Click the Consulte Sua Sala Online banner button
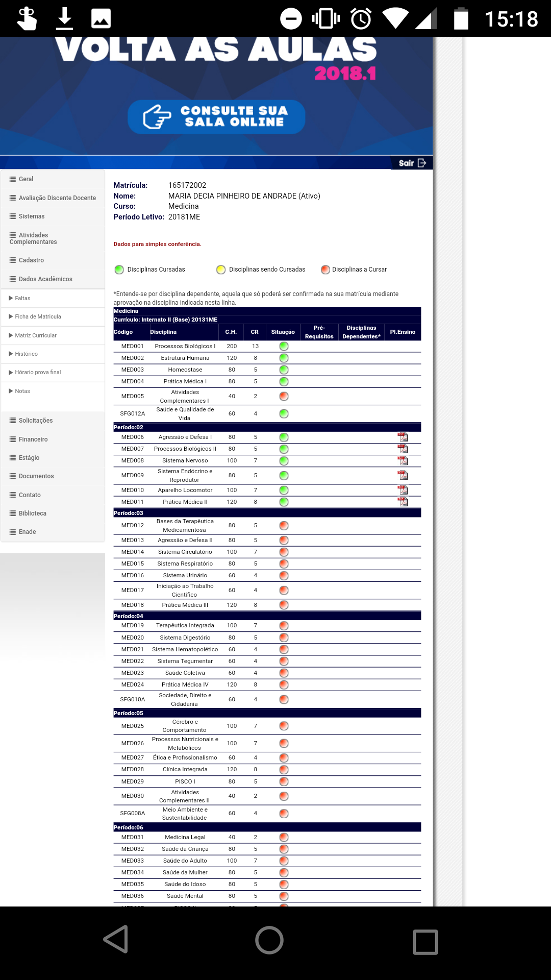 [x=217, y=117]
